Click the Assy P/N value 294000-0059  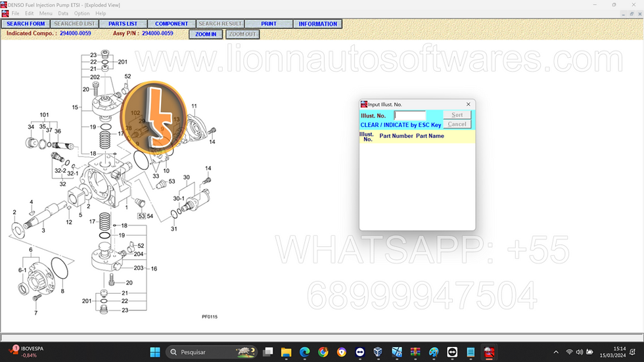point(157,34)
